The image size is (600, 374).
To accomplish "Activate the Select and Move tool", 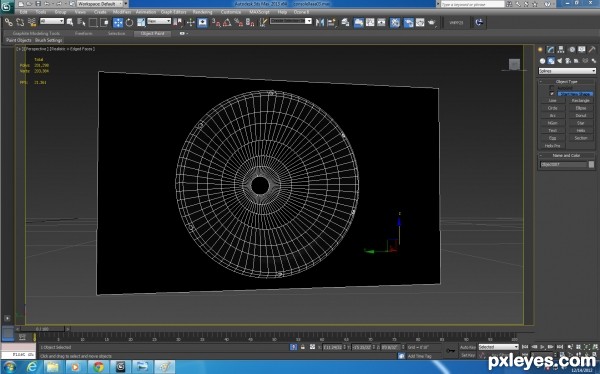I will [118, 23].
